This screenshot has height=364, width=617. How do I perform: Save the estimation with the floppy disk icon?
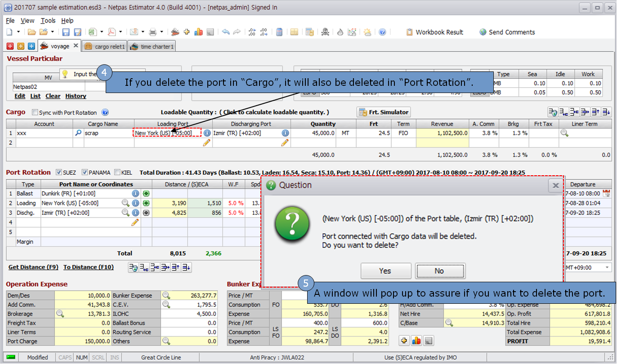66,32
